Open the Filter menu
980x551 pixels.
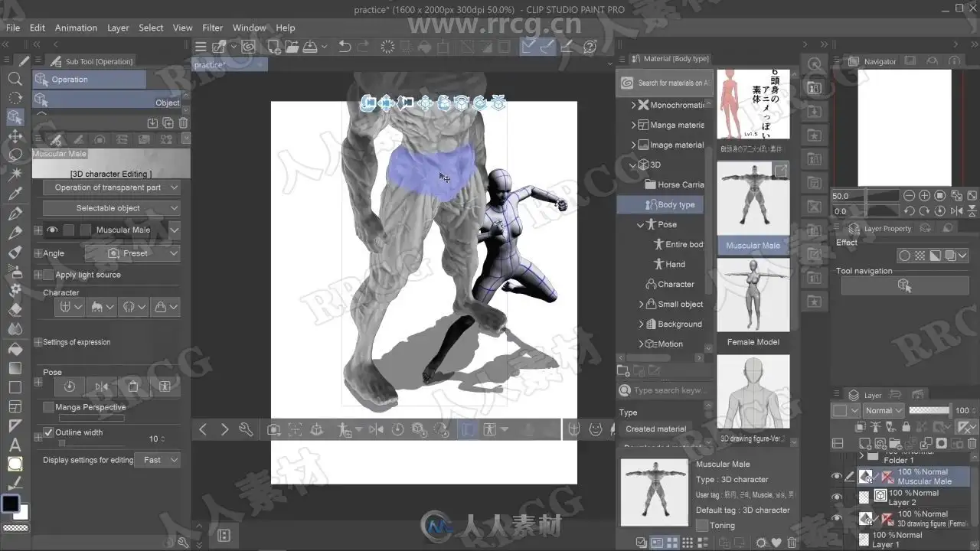(x=212, y=28)
